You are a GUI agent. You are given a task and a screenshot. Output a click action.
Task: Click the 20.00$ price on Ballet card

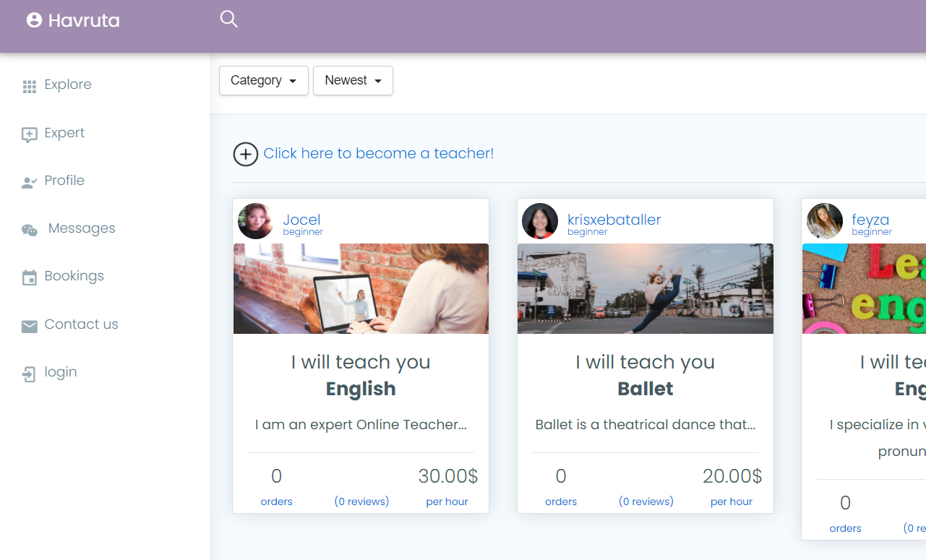coord(732,476)
